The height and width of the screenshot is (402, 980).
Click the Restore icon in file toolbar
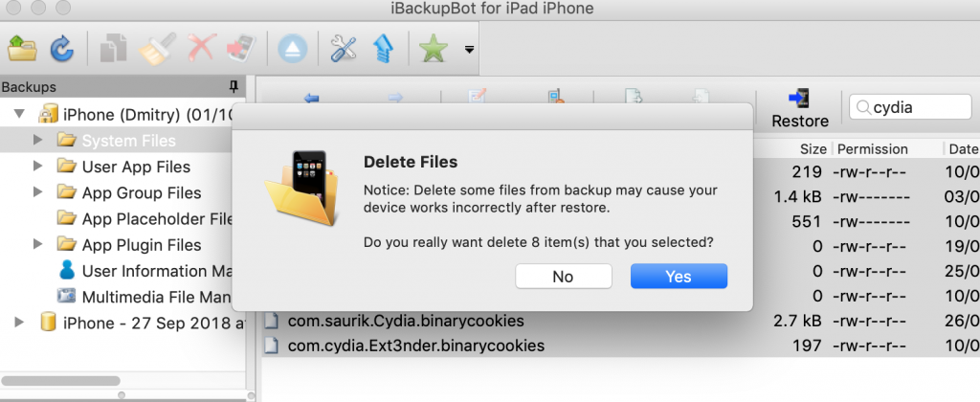click(800, 109)
